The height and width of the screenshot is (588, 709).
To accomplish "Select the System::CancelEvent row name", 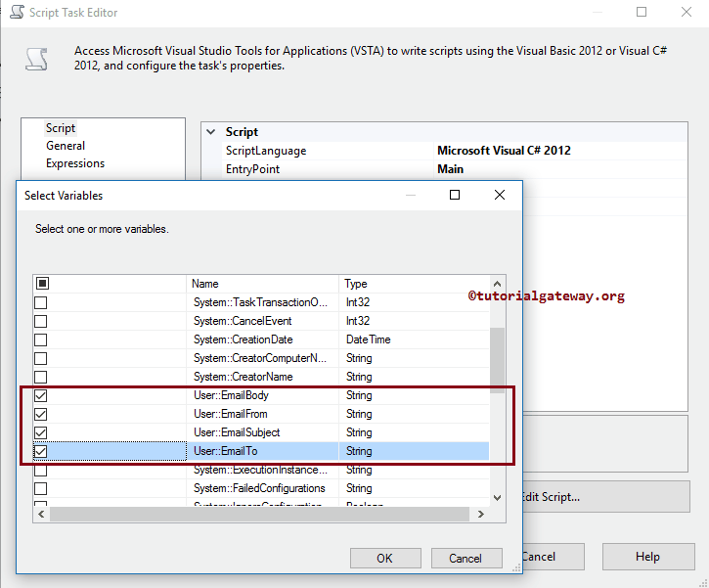I will pos(243,321).
